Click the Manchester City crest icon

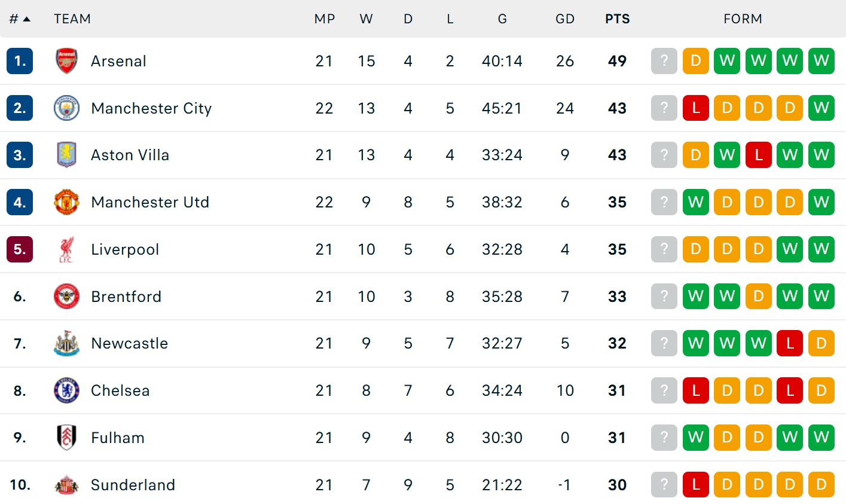66,108
